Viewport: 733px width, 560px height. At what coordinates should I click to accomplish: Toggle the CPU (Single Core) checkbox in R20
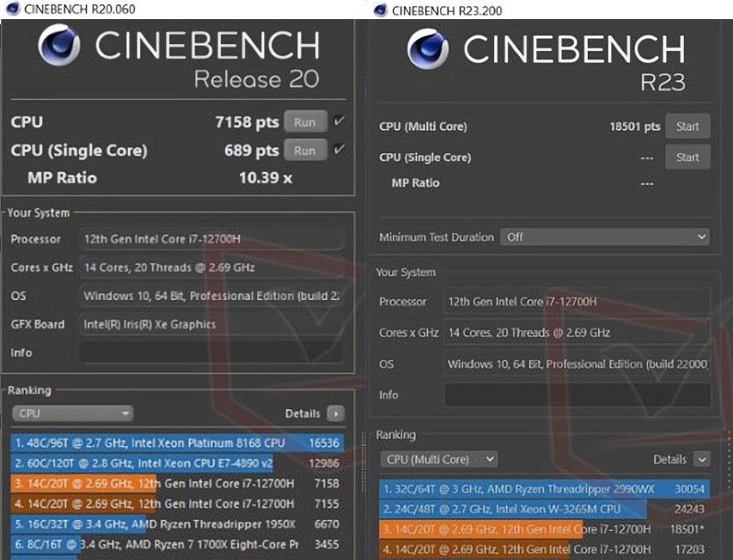pyautogui.click(x=339, y=149)
